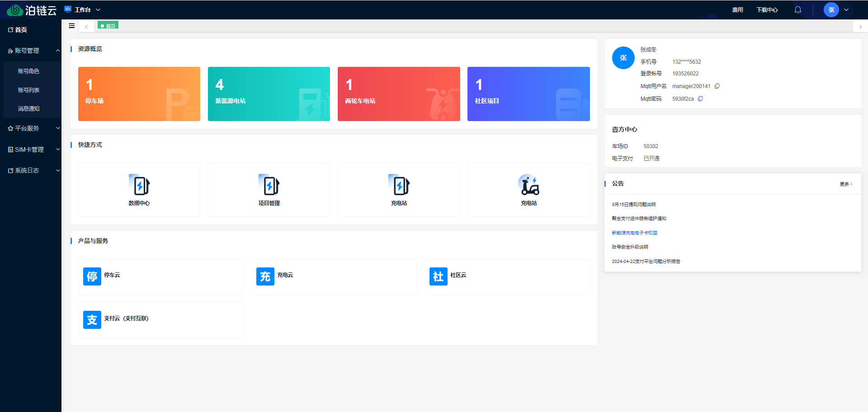Image resolution: width=868 pixels, height=412 pixels.
Task: Click 停车云 product label
Action: point(112,275)
